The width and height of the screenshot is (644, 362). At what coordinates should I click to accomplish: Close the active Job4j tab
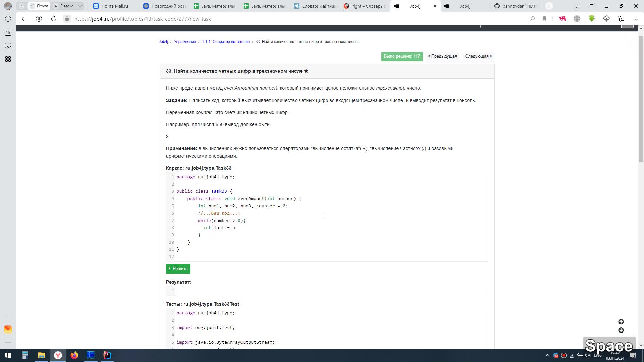click(x=435, y=6)
